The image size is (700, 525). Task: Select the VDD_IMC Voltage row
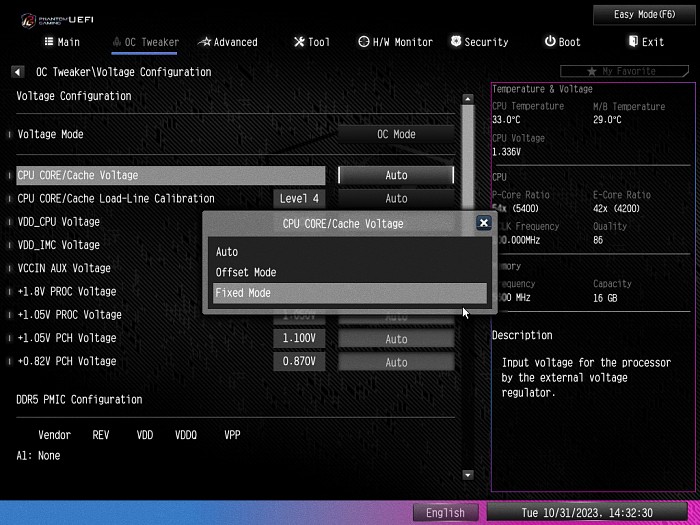(x=58, y=245)
